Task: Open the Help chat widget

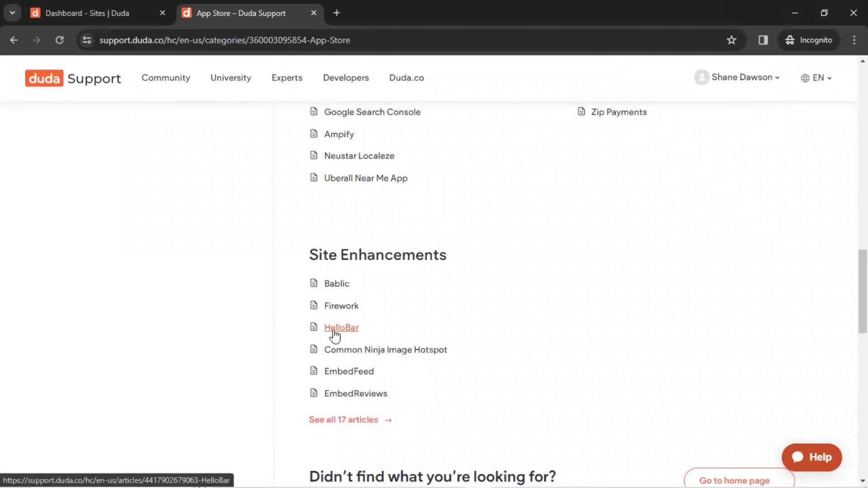Action: point(812,457)
